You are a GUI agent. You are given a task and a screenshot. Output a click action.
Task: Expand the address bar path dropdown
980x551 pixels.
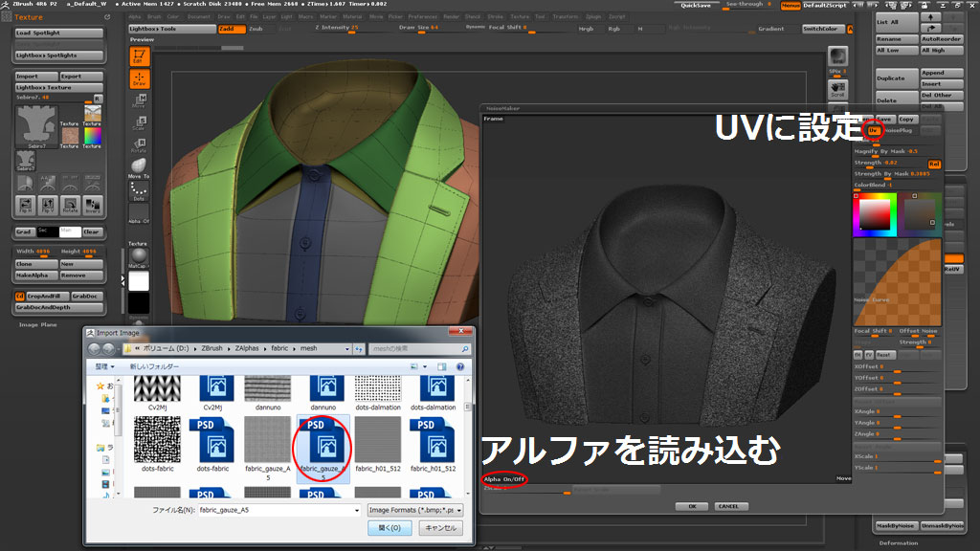pos(347,348)
